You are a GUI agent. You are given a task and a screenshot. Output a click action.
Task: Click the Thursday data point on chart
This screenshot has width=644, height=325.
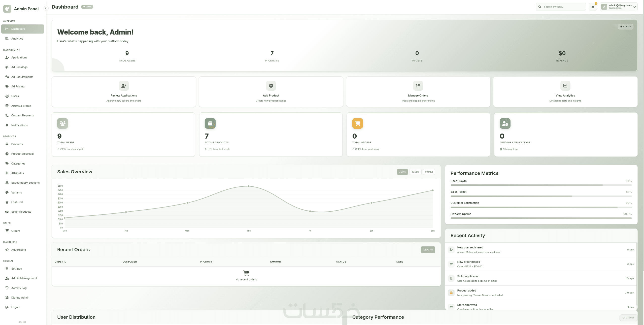click(x=249, y=186)
